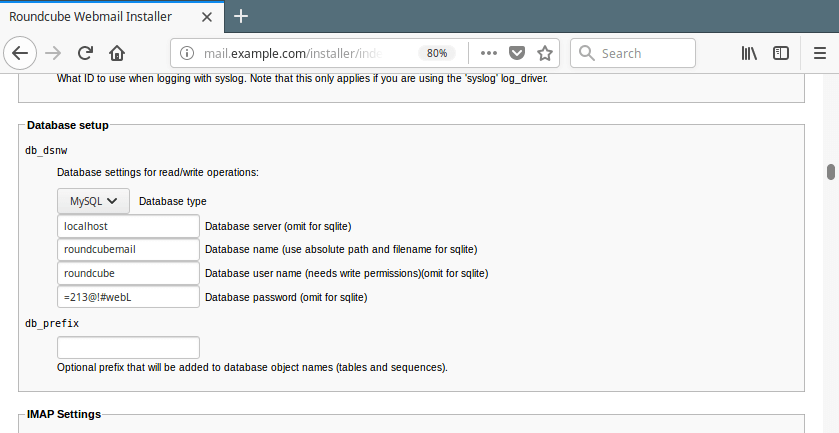Screen dimensions: 839x433
Task: Bookmark this page with the star icon
Action: [x=545, y=53]
